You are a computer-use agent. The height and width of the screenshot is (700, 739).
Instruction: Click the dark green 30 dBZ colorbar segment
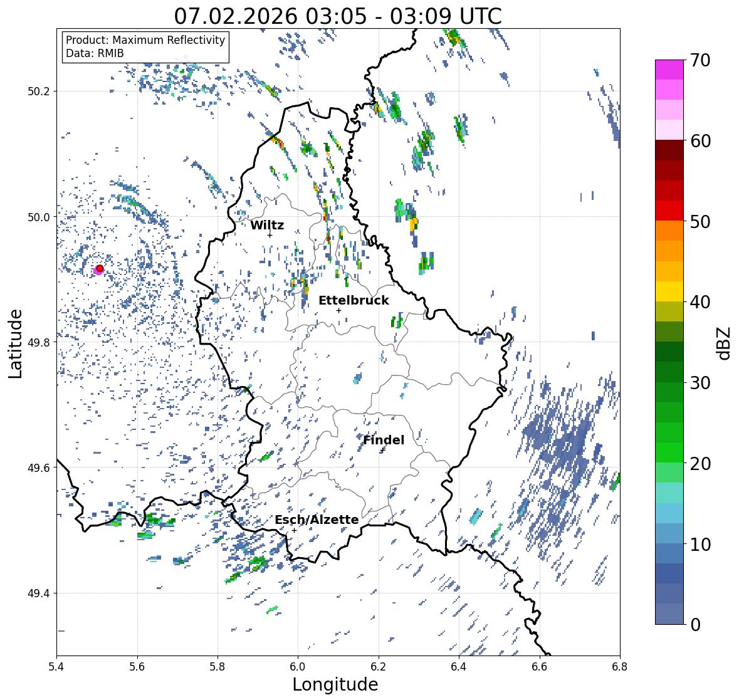click(669, 372)
